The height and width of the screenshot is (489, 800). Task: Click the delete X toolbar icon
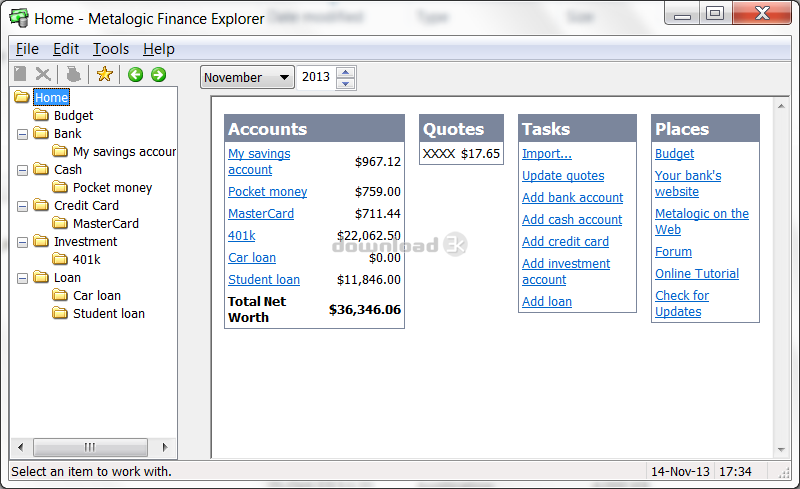tap(43, 74)
